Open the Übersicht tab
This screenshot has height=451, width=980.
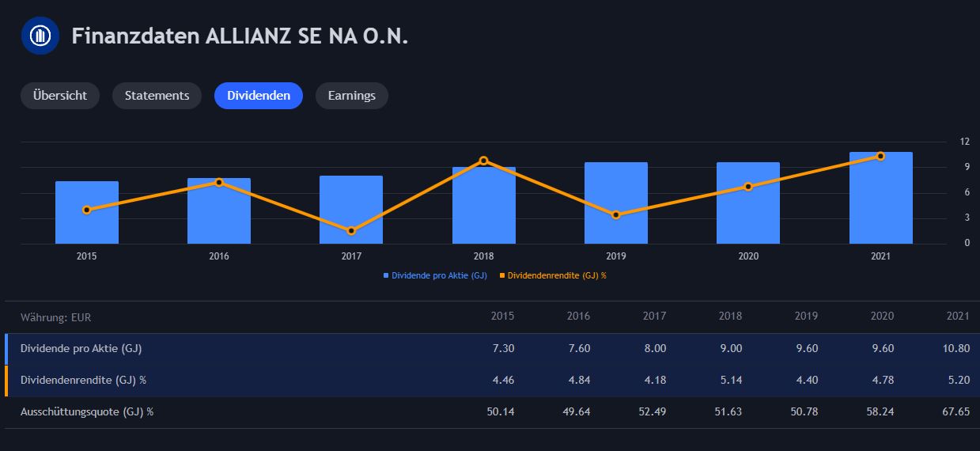tap(60, 96)
